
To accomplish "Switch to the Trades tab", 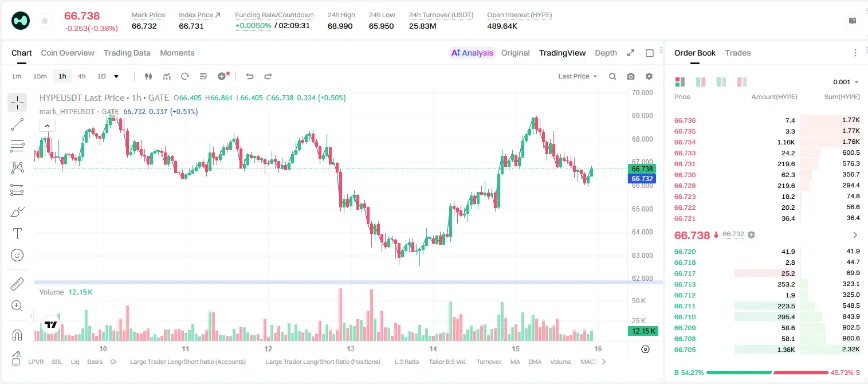I will coord(738,53).
